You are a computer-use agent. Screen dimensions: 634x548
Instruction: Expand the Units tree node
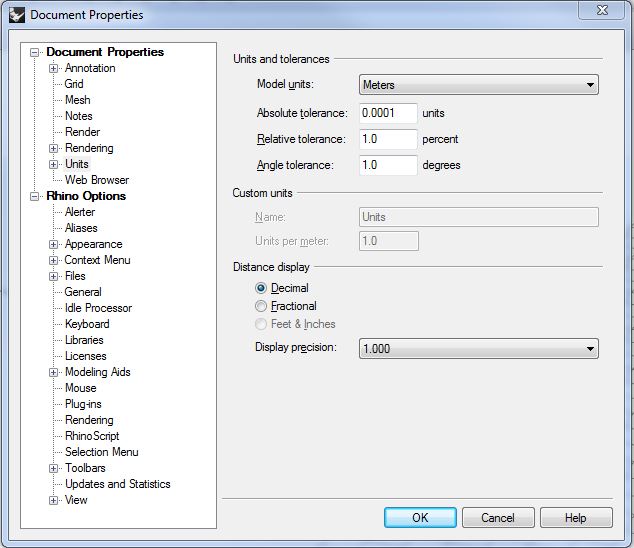[x=53, y=164]
